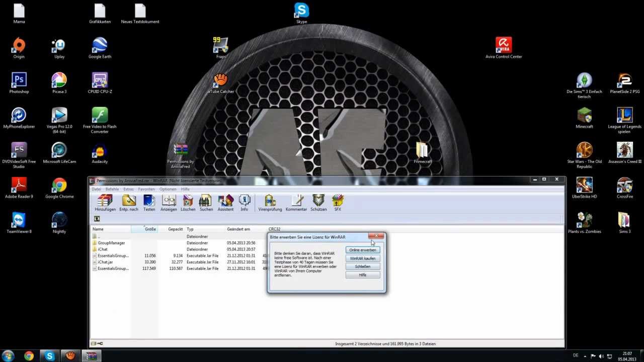Sort by the Geändert am column header
Screen dimensions: 644x362
(246, 229)
